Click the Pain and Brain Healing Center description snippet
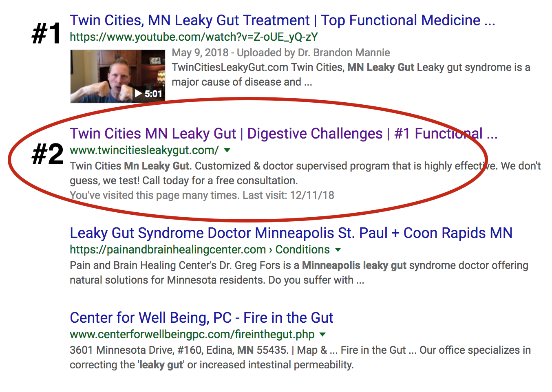Screen dimensions: 552x392 pos(299,273)
